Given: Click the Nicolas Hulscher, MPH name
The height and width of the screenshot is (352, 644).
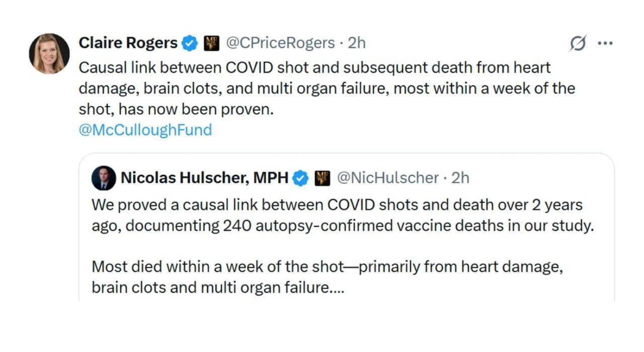Looking at the screenshot, I should pyautogui.click(x=204, y=178).
